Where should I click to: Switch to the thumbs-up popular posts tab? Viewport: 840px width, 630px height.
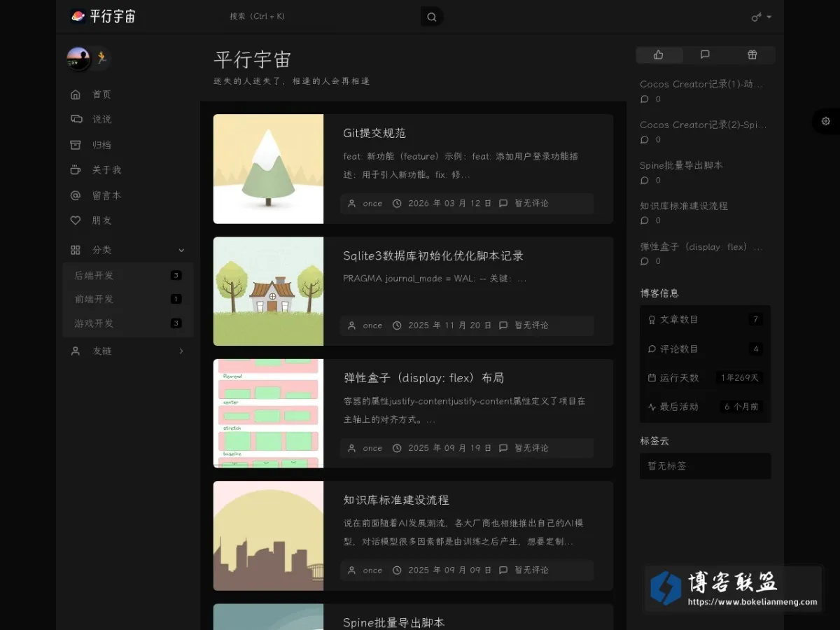[x=659, y=55]
